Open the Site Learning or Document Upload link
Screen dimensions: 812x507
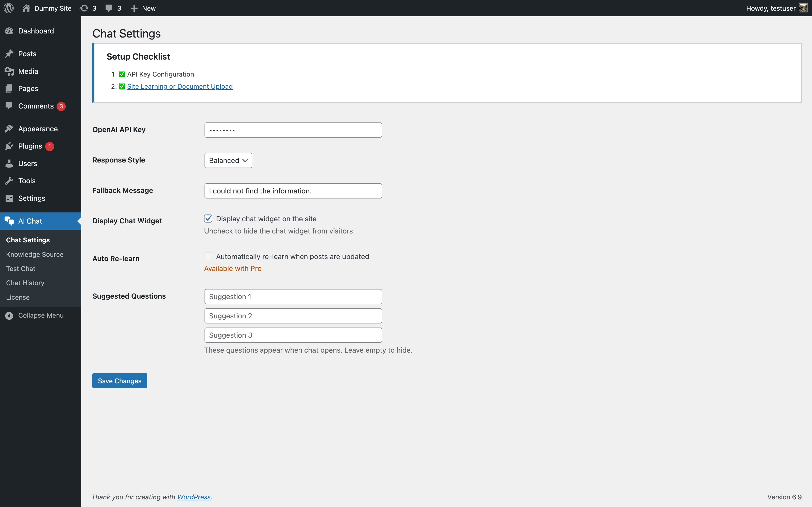pyautogui.click(x=180, y=86)
